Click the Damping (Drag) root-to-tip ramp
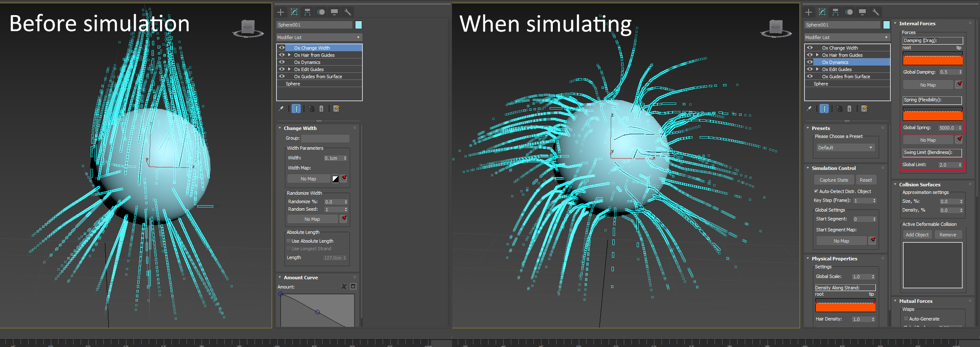Screen dimensions: 980x347 pos(933,59)
